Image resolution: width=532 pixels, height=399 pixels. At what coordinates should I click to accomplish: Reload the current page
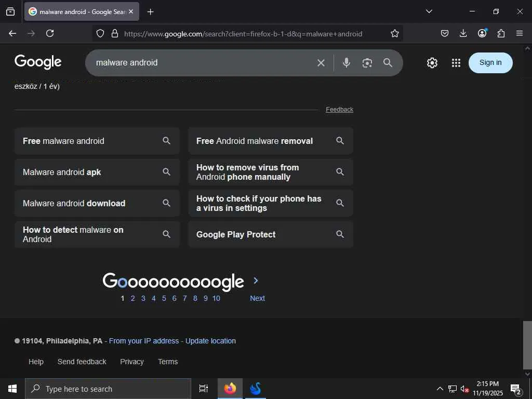pyautogui.click(x=50, y=33)
